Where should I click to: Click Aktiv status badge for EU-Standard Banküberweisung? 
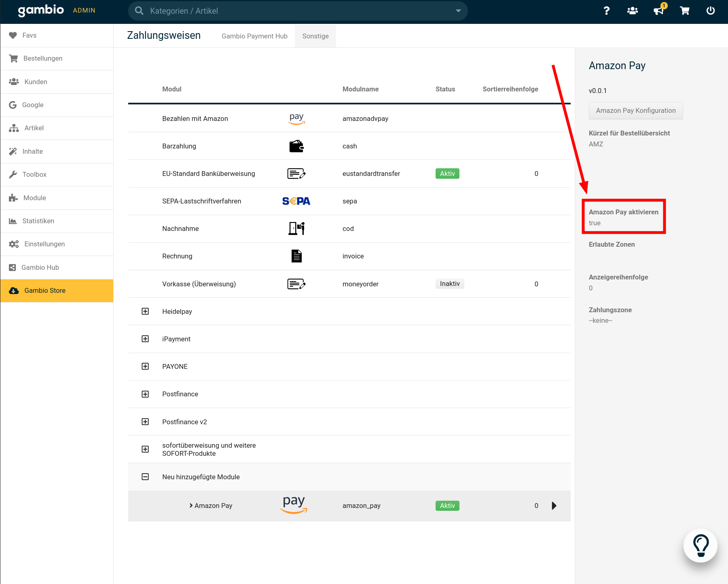(447, 174)
